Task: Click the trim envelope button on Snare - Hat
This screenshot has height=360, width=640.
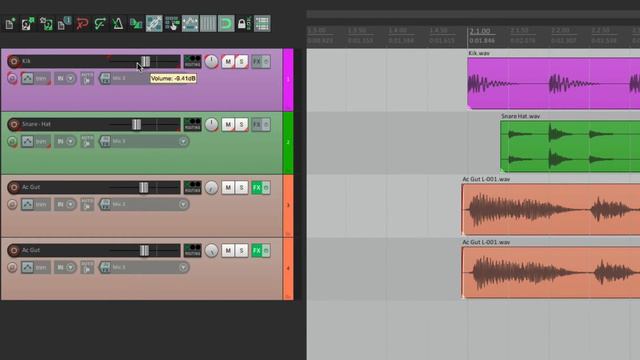Action: [36, 141]
